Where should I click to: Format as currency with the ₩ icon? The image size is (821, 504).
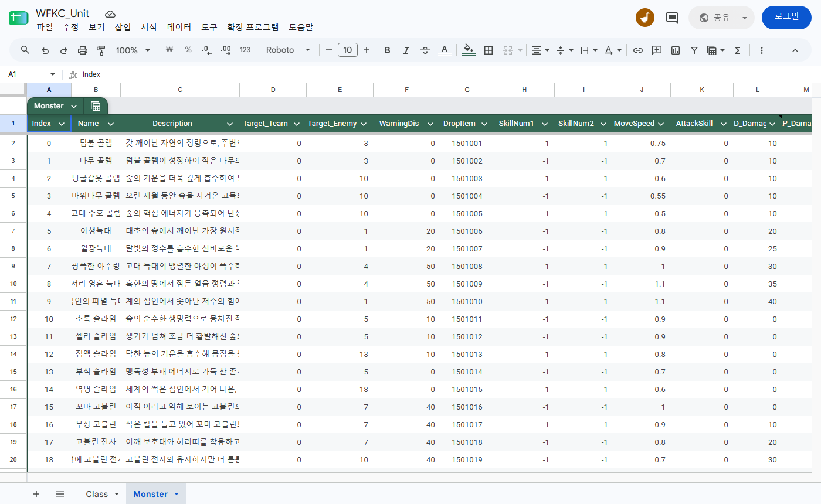click(169, 50)
